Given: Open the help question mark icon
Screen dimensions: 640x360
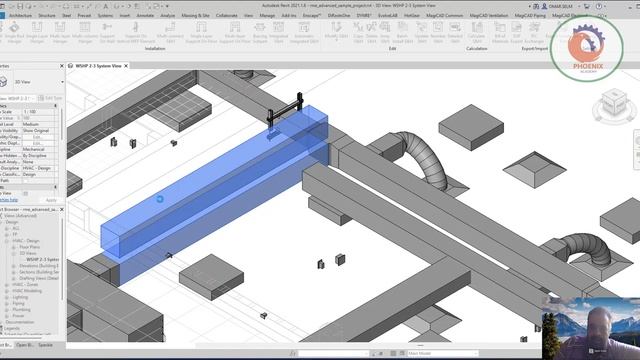Looking at the screenshot, I should tap(599, 6).
